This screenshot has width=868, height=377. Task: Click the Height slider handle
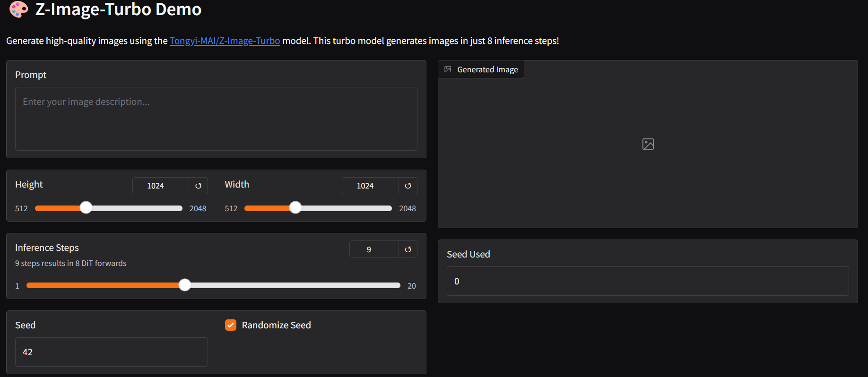click(x=86, y=208)
